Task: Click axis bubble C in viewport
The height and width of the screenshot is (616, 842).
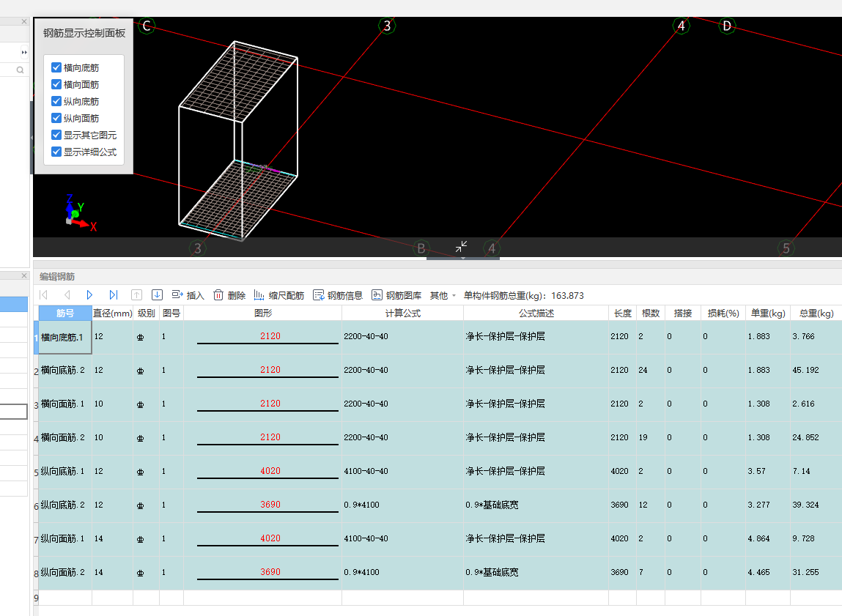Action: point(147,26)
